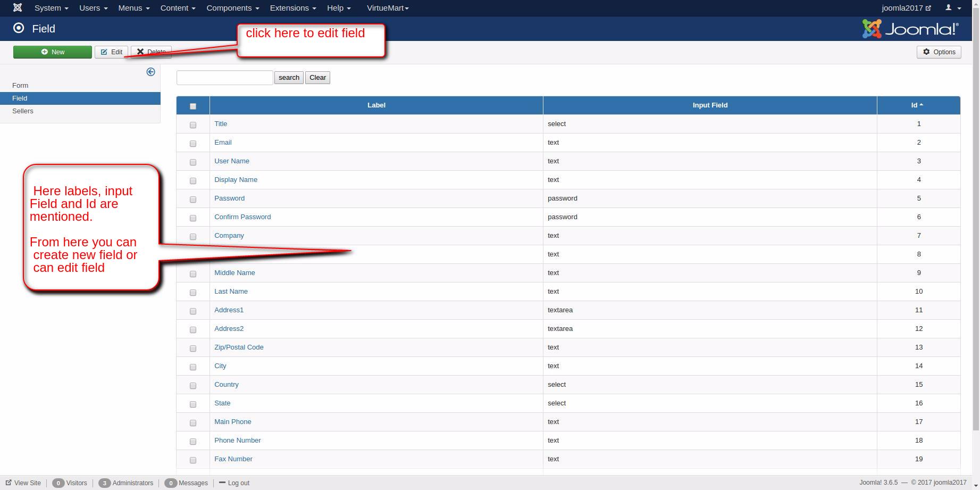The width and height of the screenshot is (980, 490).
Task: Expand the Extensions dropdown
Action: pos(292,8)
